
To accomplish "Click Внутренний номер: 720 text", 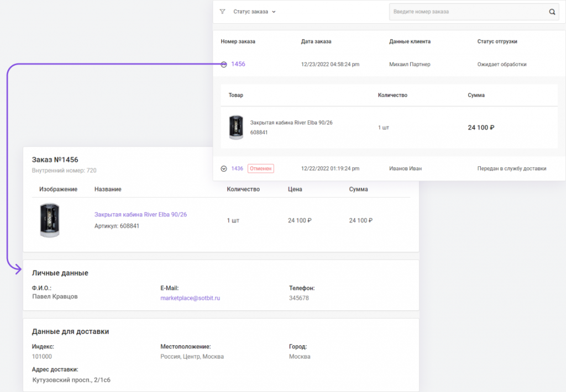I will point(64,171).
